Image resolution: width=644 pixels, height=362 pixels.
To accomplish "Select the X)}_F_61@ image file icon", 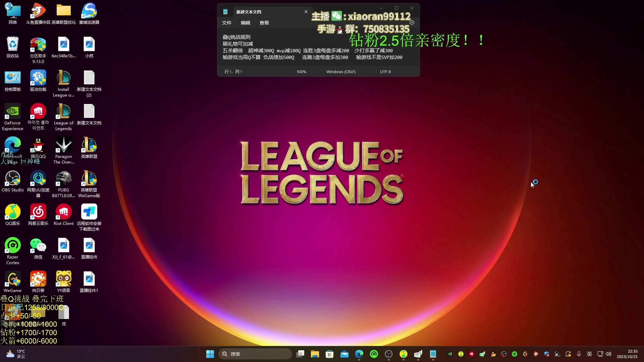I will [x=64, y=248].
